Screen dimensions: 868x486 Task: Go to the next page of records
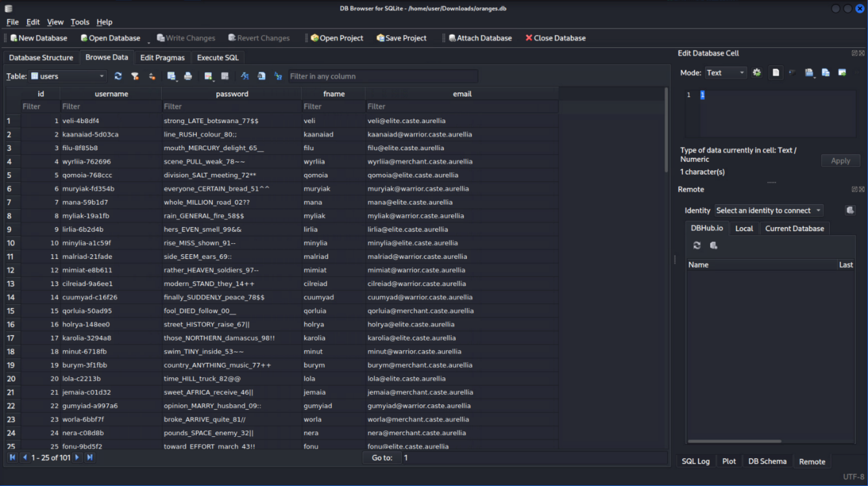77,458
